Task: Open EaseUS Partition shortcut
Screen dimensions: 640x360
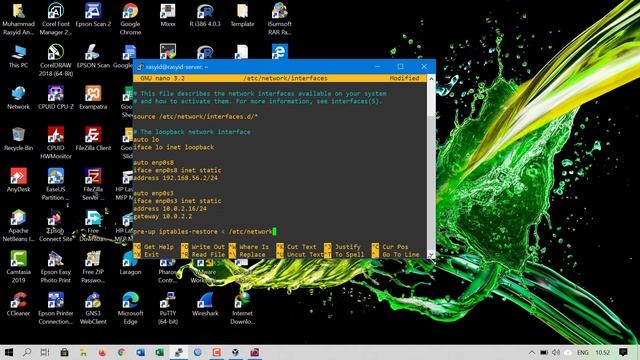Action: coord(56,184)
